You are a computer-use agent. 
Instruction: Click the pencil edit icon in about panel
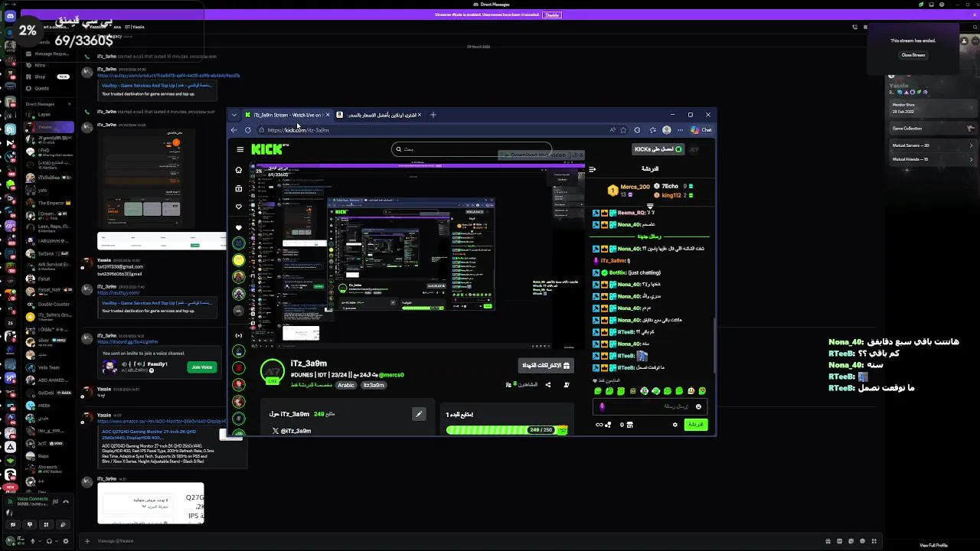pyautogui.click(x=419, y=414)
